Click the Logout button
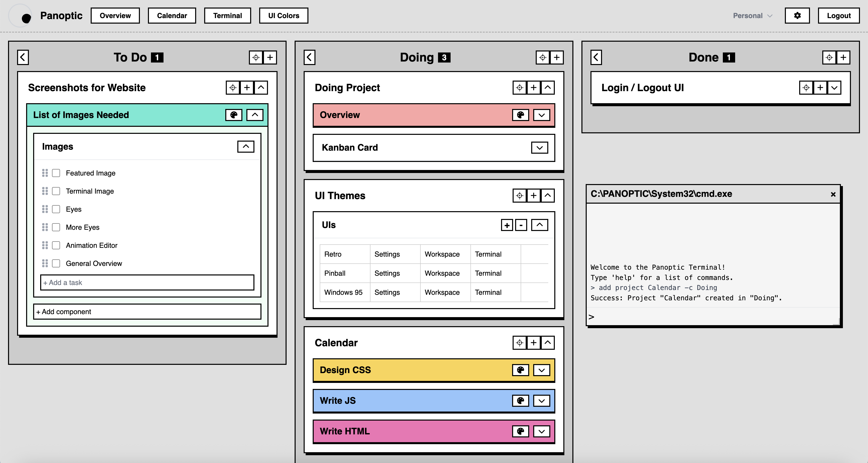Screen dimensions: 868x463 838,16
